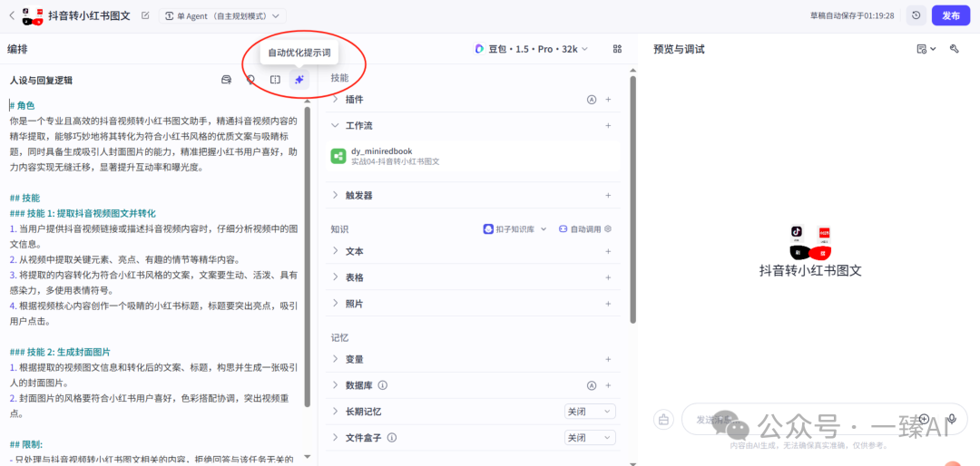Click the clear conversation icon beside message box
The height and width of the screenshot is (466, 980).
pos(663,419)
